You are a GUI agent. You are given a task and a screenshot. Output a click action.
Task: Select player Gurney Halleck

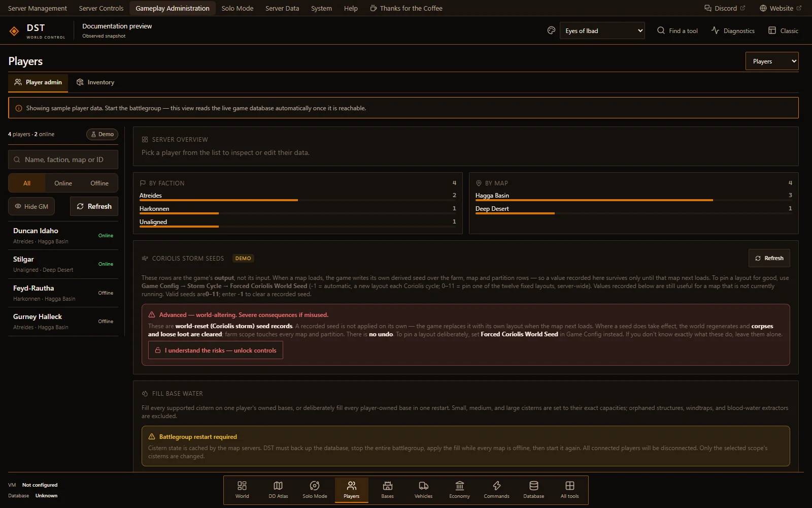tap(63, 322)
